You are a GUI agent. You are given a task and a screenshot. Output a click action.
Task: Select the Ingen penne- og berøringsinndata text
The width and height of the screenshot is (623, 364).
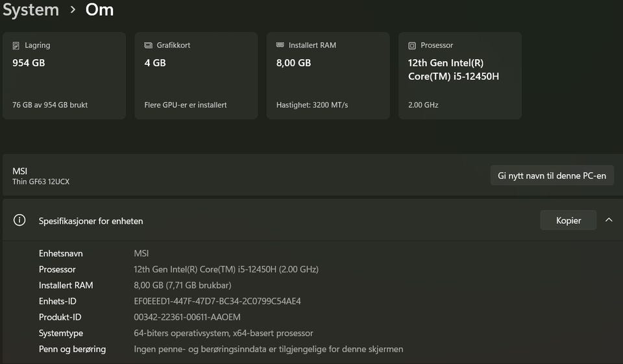(269, 349)
